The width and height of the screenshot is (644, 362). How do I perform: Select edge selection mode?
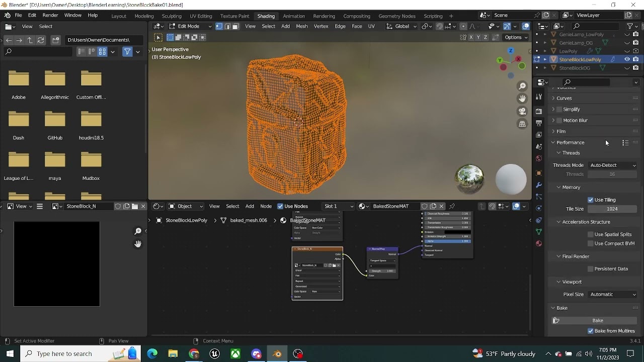coord(227,26)
